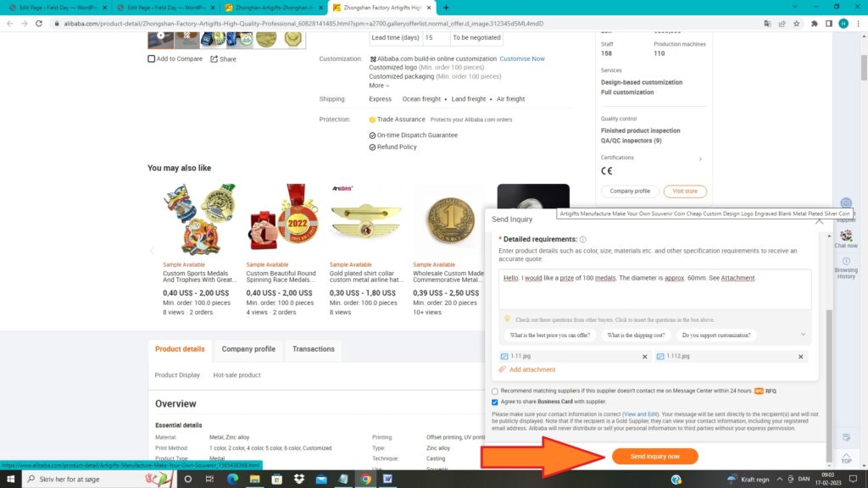
Task: Expand the suggested buyer questions chevron
Action: [x=803, y=335]
